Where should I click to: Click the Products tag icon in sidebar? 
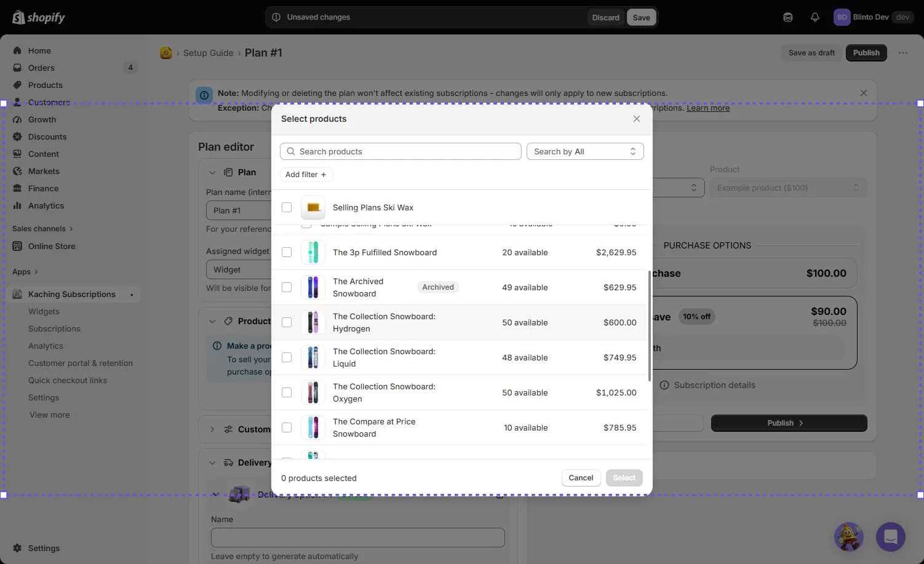pyautogui.click(x=17, y=85)
